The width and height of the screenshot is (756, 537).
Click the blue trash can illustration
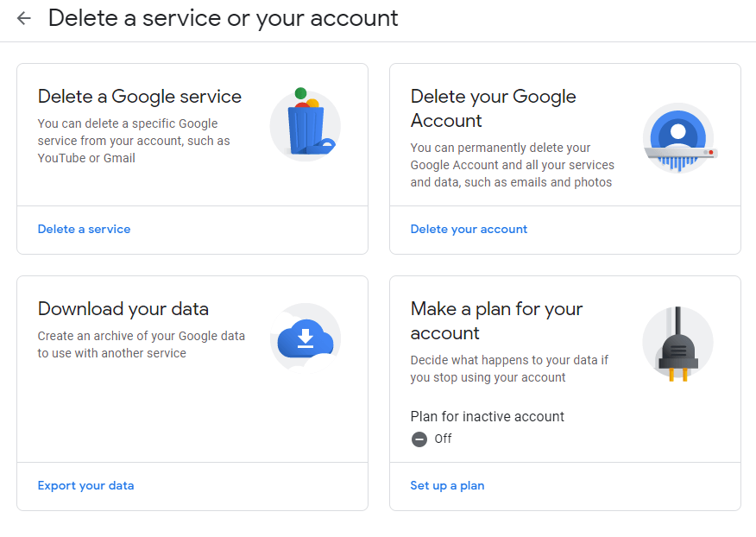tap(306, 124)
